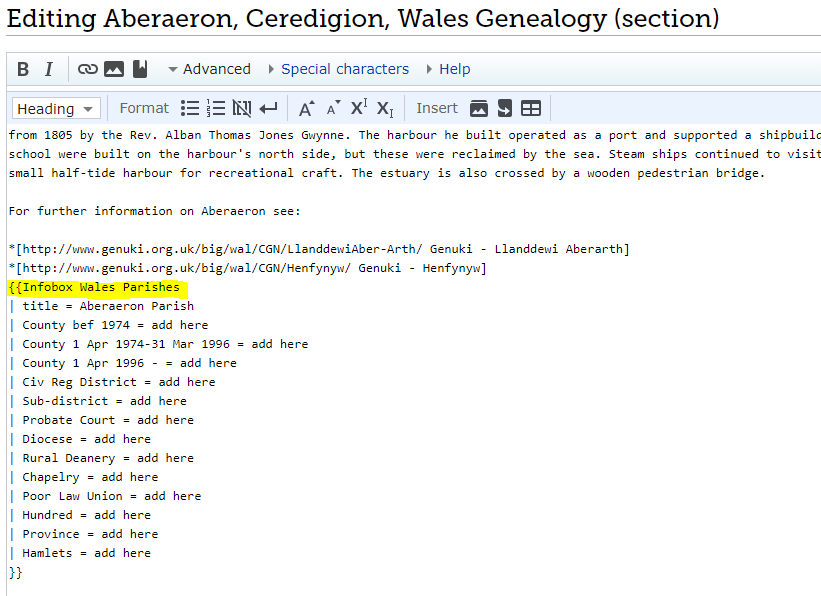Click the reference bookmark icon
Viewport: 821px width, 596px height.
tap(140, 69)
